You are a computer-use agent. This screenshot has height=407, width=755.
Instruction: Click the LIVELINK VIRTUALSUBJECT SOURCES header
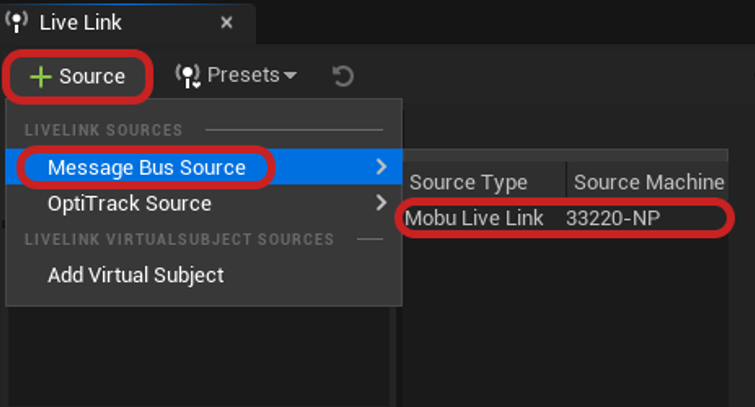point(179,239)
